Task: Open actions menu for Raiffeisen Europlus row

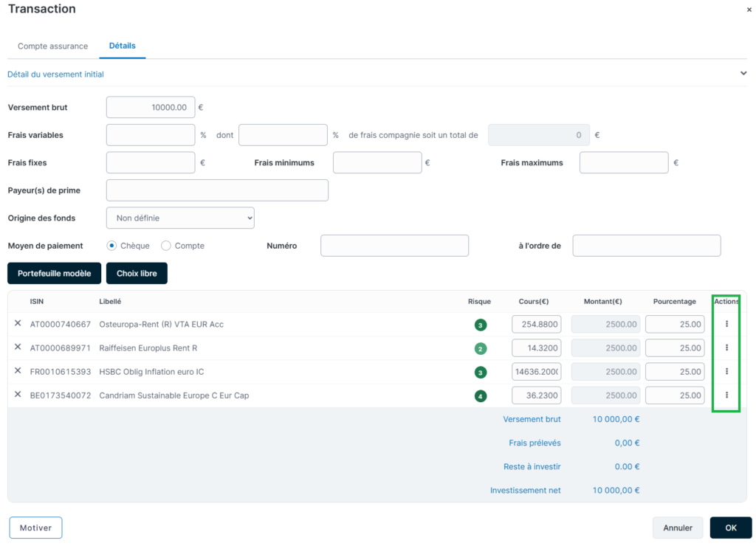Action: click(726, 348)
